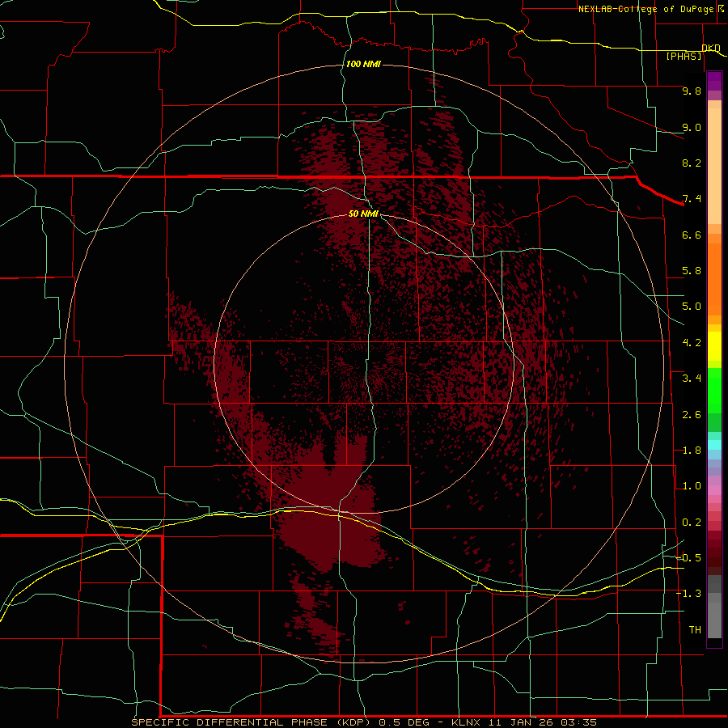Click the 4.2 value on color scale
Image resolution: width=728 pixels, height=728 pixels.
click(x=692, y=343)
